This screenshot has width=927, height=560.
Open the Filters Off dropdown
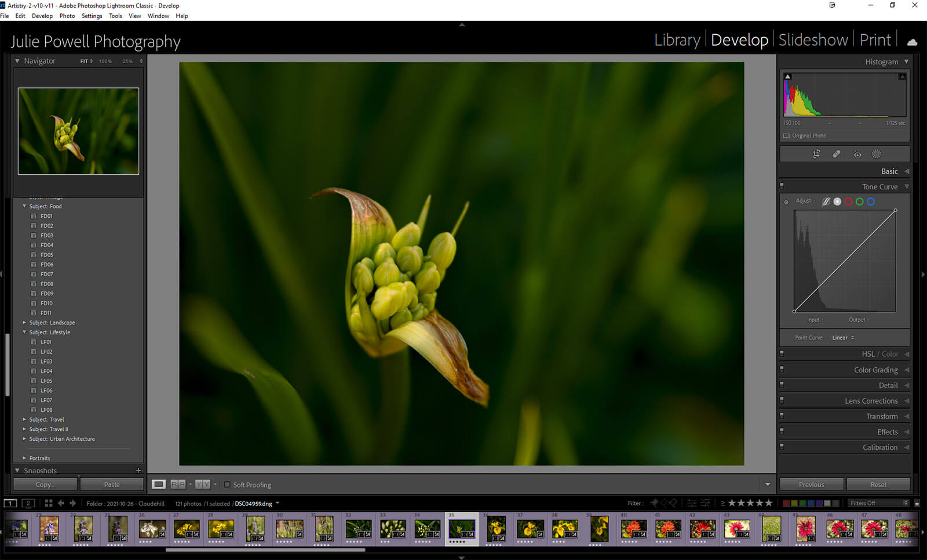pyautogui.click(x=878, y=503)
